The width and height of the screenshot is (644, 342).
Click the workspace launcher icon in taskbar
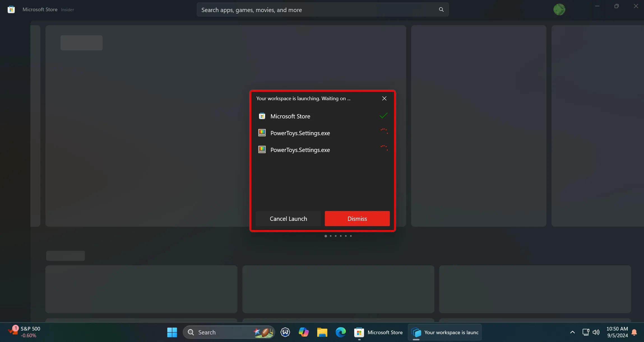(416, 332)
